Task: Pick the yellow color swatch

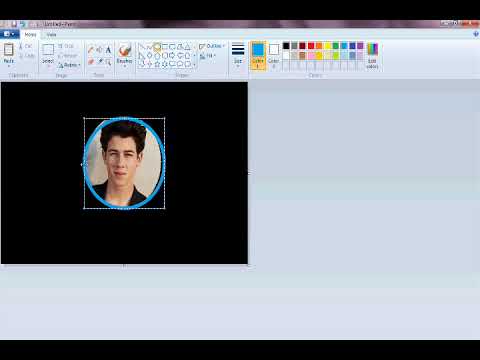Action: (x=327, y=46)
